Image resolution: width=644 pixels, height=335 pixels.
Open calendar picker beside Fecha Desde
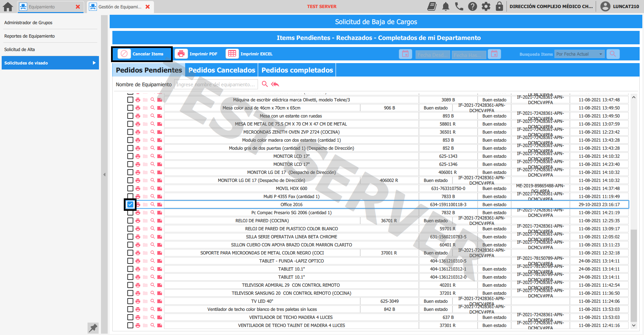(x=405, y=54)
